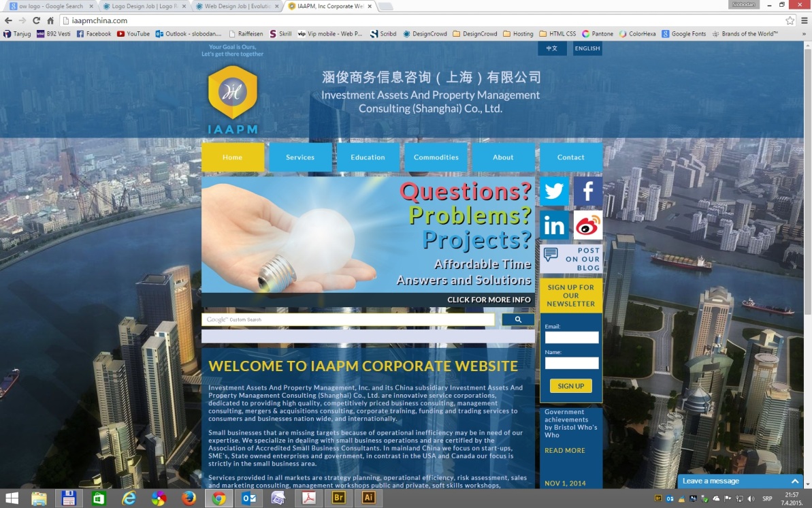
Task: Open Adobe Acrobat from the taskbar
Action: [308, 498]
